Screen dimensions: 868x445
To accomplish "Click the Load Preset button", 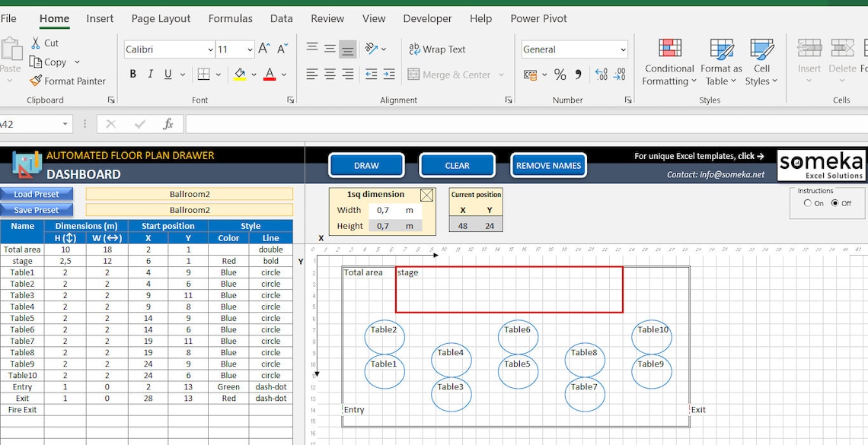I will pos(37,194).
